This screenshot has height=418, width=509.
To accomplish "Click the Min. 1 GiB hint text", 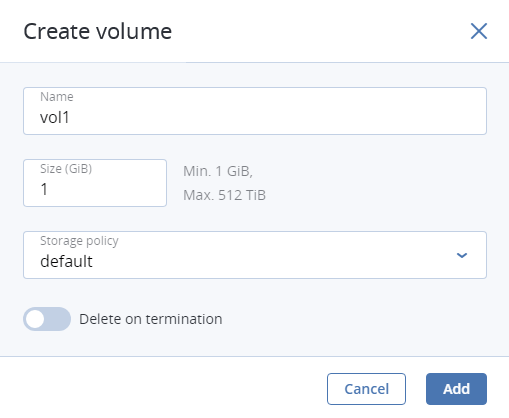I will point(218,171).
